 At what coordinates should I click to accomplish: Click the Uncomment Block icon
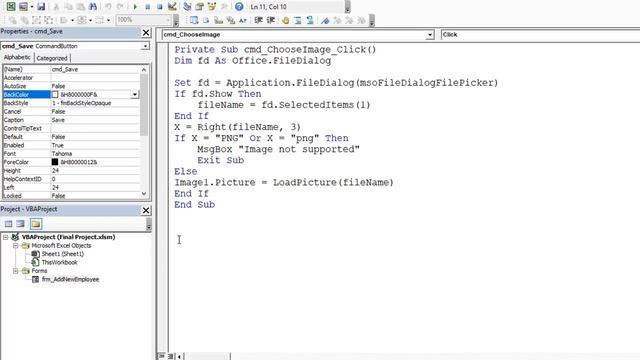310,20
